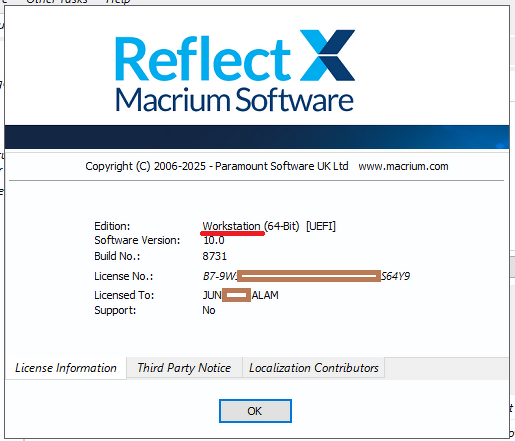Click the Build No. value 8731

(214, 256)
